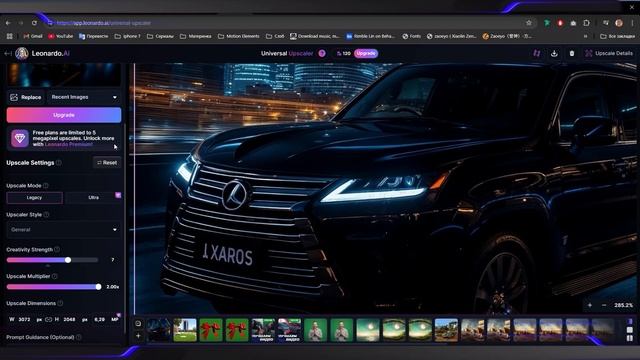This screenshot has height=360, width=640.
Task: Open the YouTube bookmark
Action: tap(60, 36)
